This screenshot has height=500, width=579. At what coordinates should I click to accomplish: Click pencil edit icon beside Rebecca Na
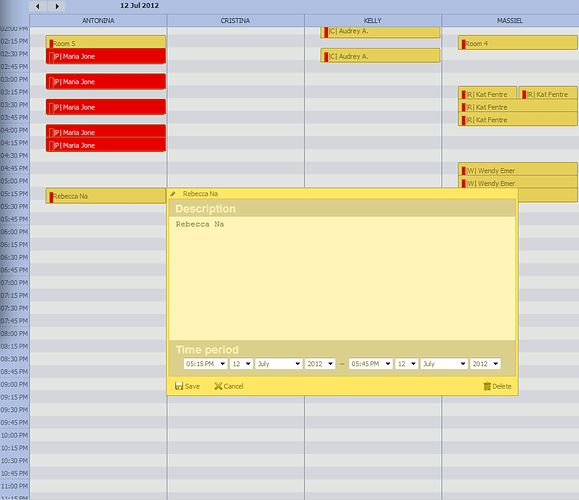(x=173, y=194)
